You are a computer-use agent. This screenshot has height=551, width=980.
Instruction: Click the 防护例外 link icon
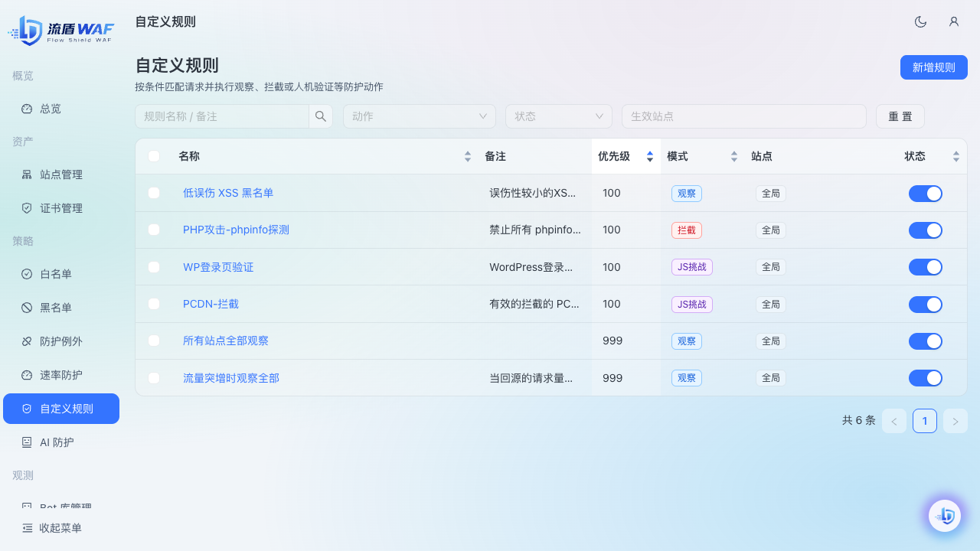point(27,341)
